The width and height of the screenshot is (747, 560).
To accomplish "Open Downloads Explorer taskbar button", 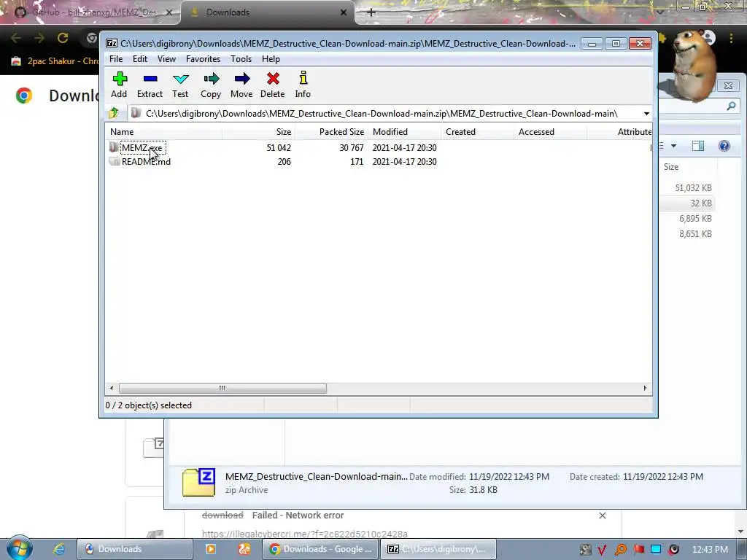I will (x=134, y=549).
